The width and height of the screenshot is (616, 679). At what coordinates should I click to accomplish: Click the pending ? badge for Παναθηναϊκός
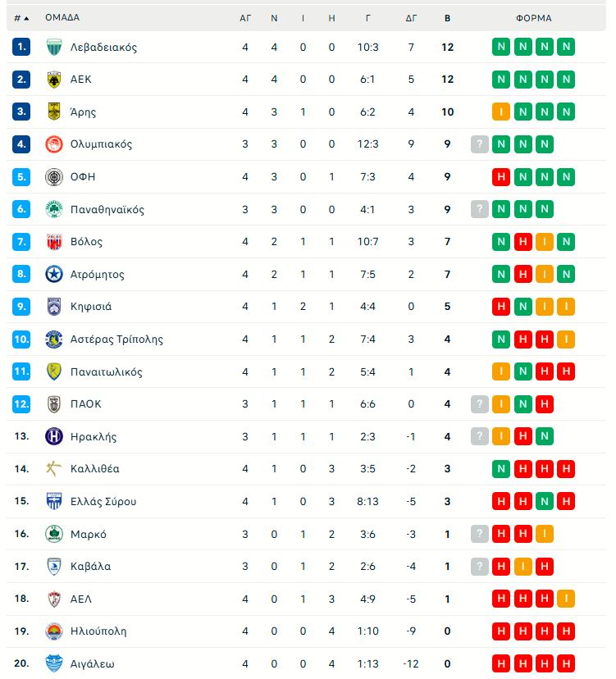tap(479, 209)
